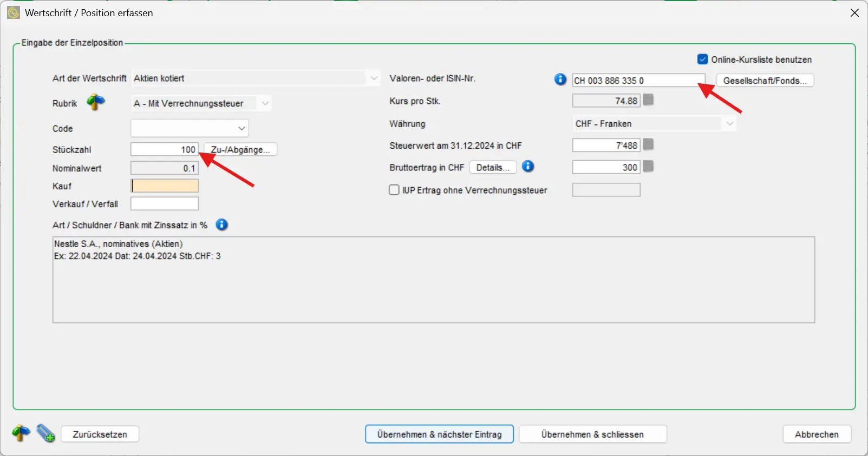This screenshot has height=456, width=868.
Task: Click the Verkauf / Verfall date field
Action: pos(164,204)
